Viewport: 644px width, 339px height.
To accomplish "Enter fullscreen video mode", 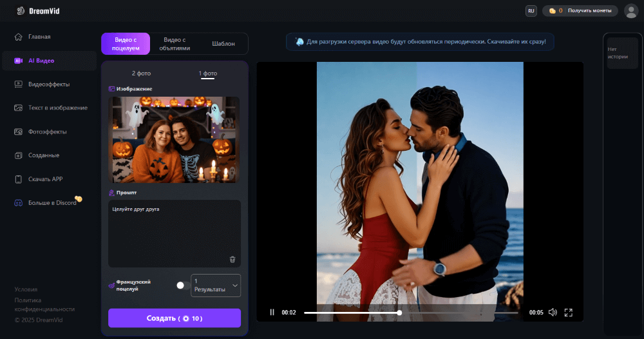I will point(568,313).
